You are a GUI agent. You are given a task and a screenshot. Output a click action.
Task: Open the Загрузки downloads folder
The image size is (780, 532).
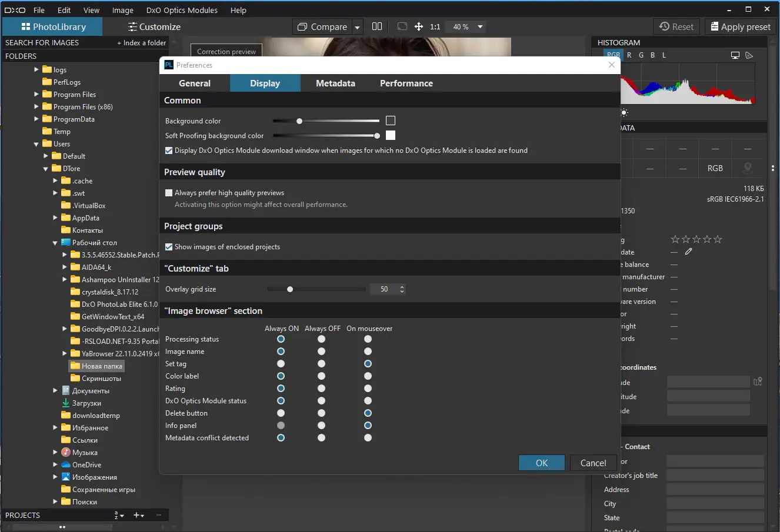[x=86, y=403]
